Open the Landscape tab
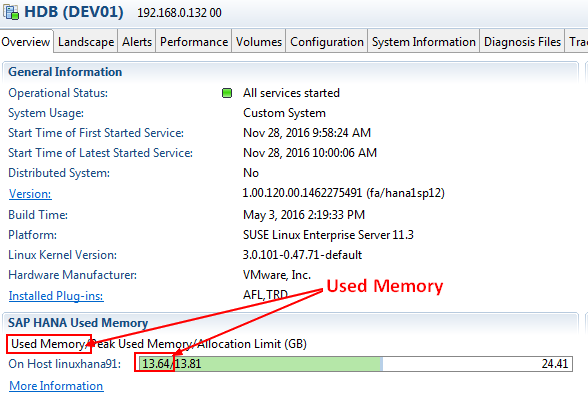 86,42
